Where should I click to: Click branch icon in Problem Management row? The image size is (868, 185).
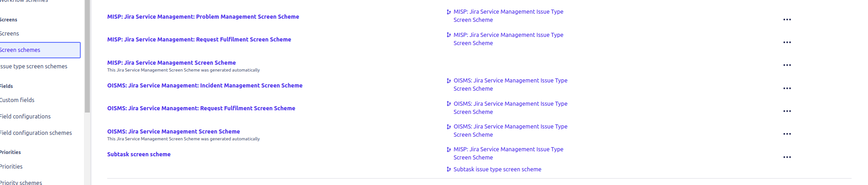[x=449, y=12]
